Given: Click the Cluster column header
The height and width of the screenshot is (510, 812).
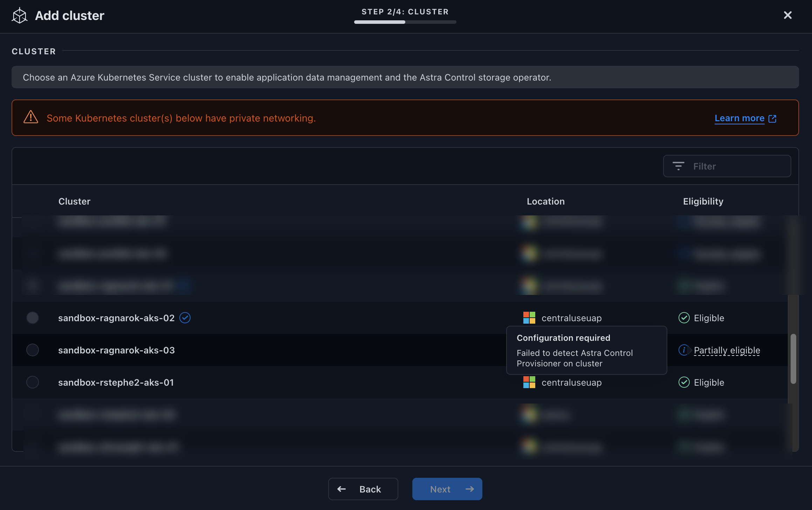Looking at the screenshot, I should click(x=74, y=201).
